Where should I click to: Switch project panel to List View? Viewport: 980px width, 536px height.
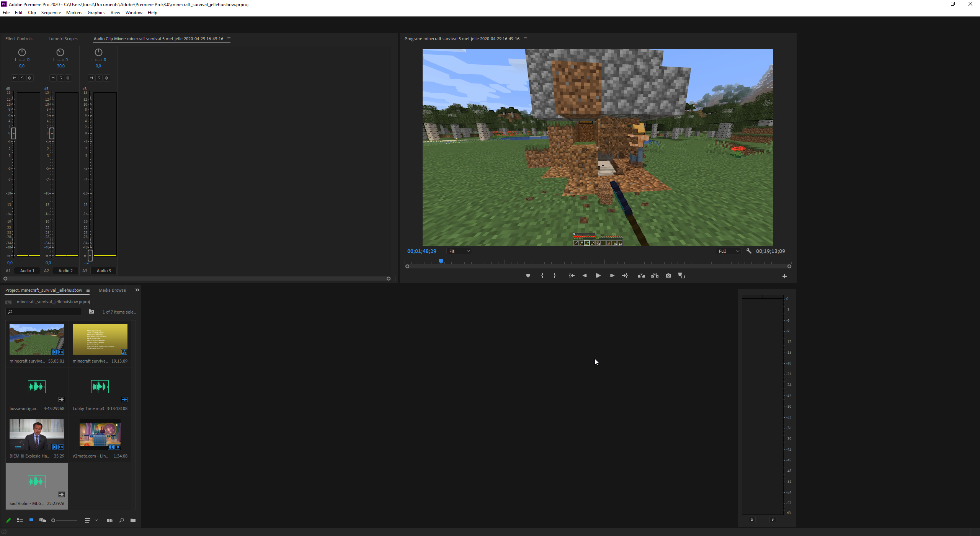pyautogui.click(x=20, y=520)
